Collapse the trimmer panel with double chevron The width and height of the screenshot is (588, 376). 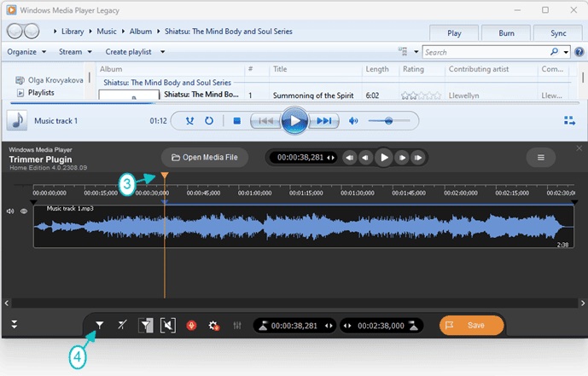tap(15, 324)
